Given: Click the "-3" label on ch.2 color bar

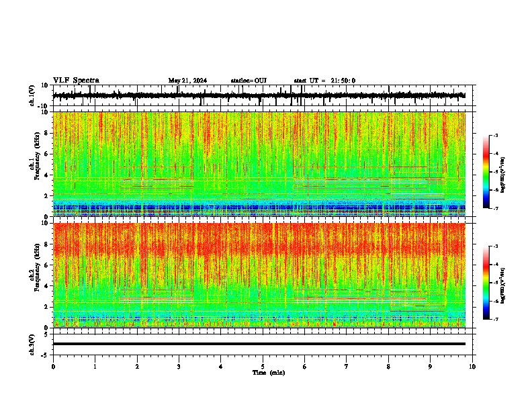Looking at the screenshot, I should point(495,246).
